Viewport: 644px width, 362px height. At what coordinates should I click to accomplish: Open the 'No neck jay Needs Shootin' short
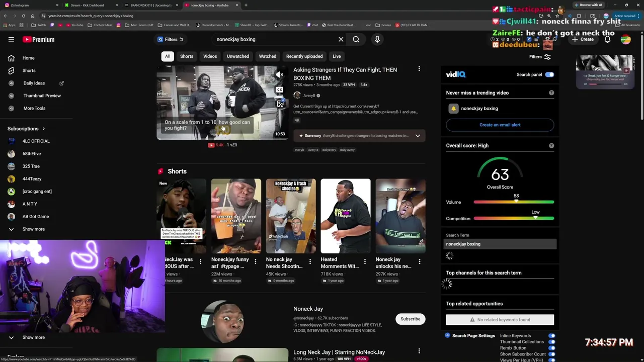coord(291,216)
